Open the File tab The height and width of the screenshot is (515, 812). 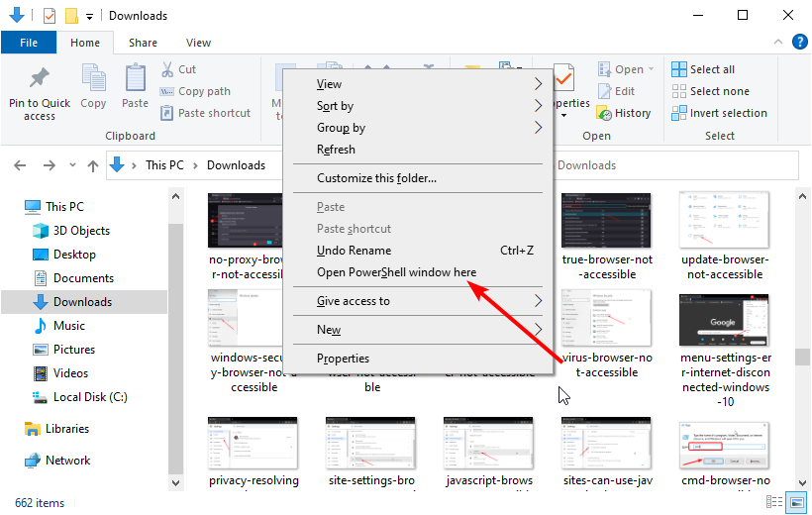(29, 43)
